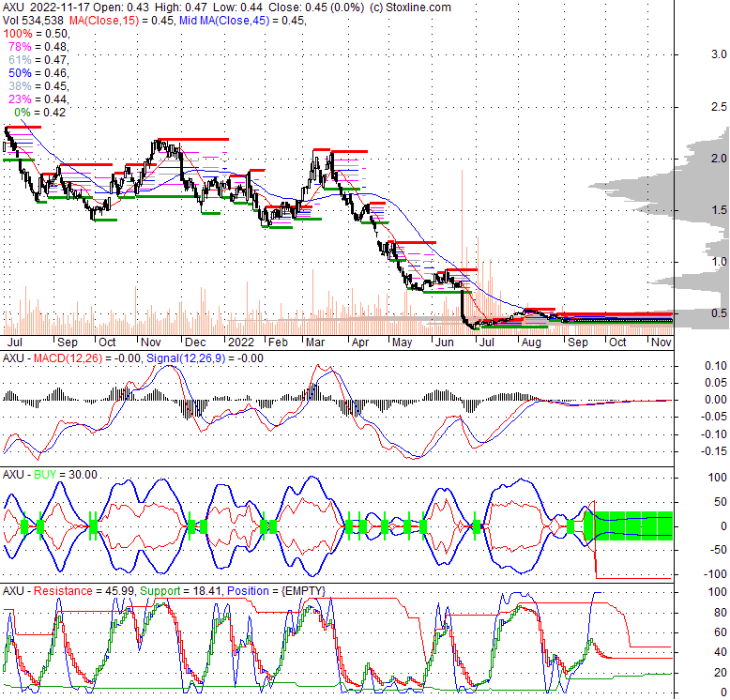Click the '30.00' BUY value
The height and width of the screenshot is (700, 730).
[83, 475]
